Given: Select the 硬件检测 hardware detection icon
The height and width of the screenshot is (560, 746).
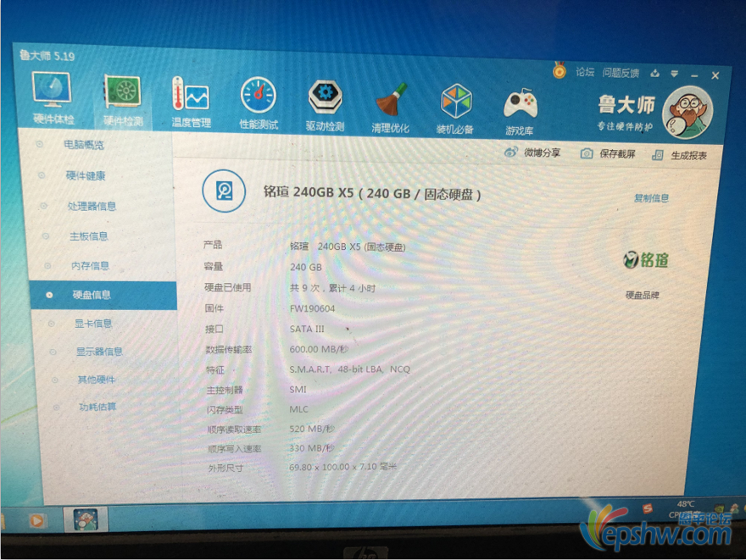Looking at the screenshot, I should click(122, 101).
